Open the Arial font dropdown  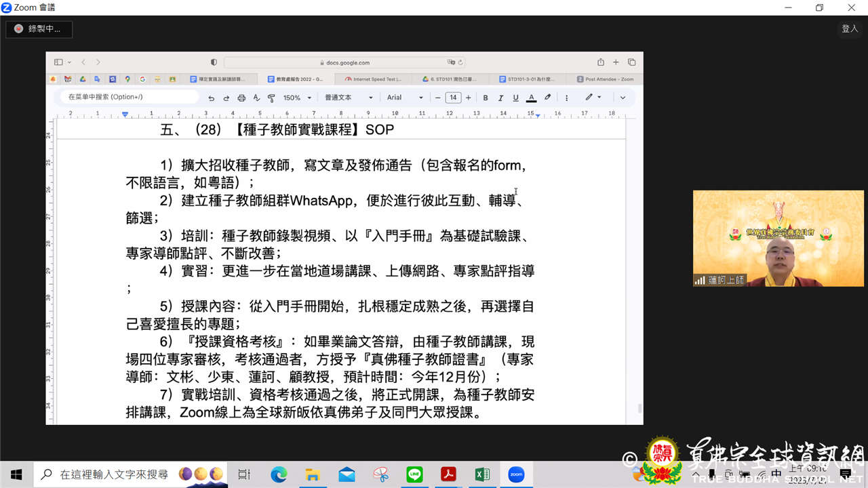405,98
